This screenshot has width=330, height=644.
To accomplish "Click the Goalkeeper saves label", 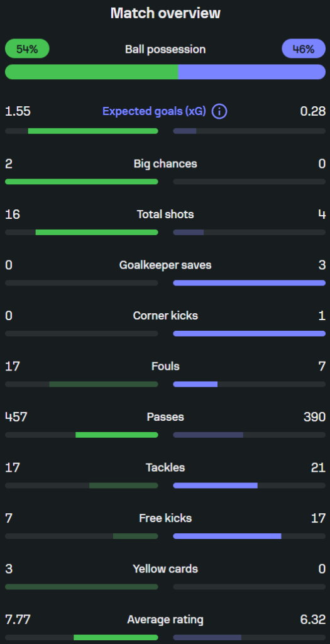I will 165,265.
